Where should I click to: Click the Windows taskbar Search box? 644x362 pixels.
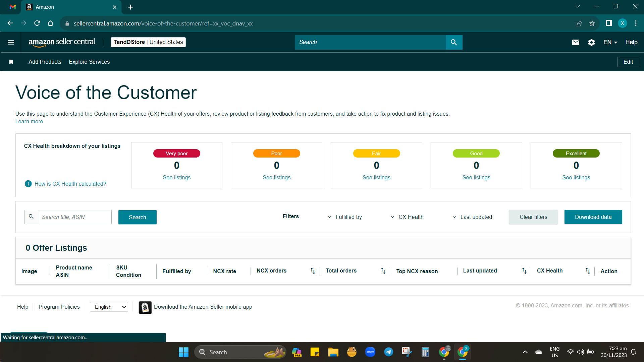tap(240, 352)
